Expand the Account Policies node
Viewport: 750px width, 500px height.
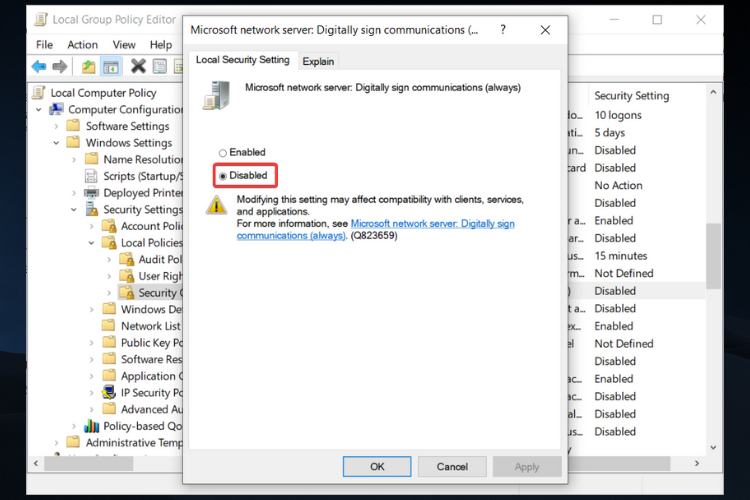(x=92, y=226)
